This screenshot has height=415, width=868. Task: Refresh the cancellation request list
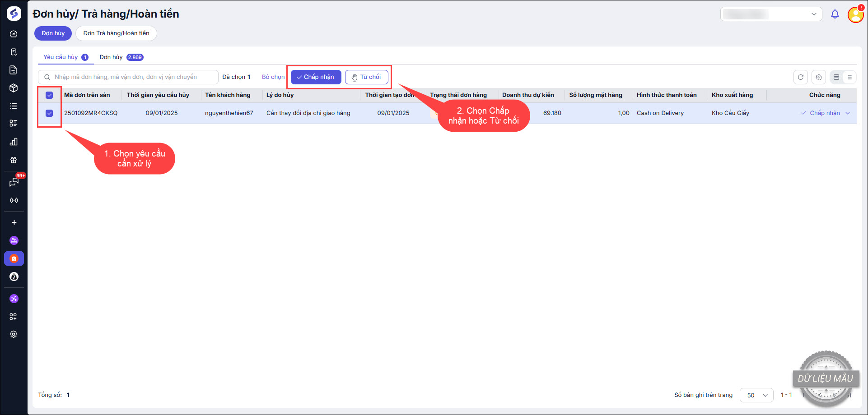pyautogui.click(x=801, y=77)
